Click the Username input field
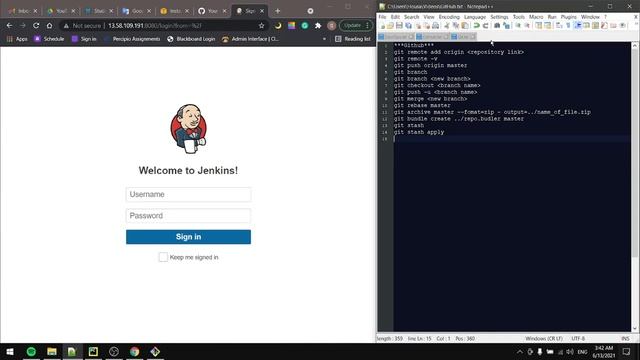640x360 pixels. (188, 194)
